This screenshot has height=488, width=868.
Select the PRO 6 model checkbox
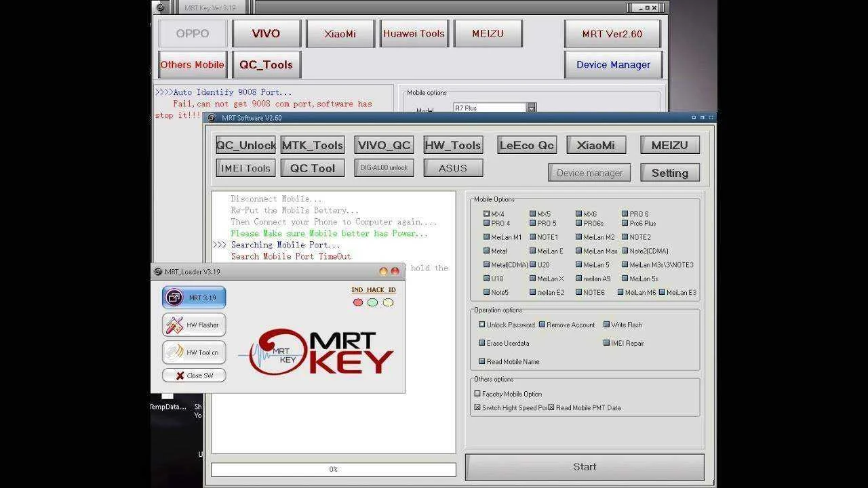coord(625,213)
